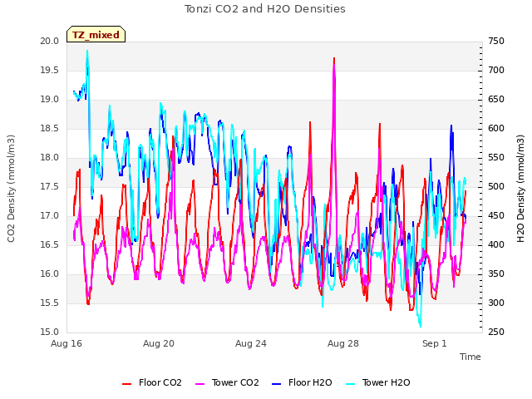Click the CO2 Density (mmol/m3) axis label
Screen dimensions: 532x399
click(11, 189)
